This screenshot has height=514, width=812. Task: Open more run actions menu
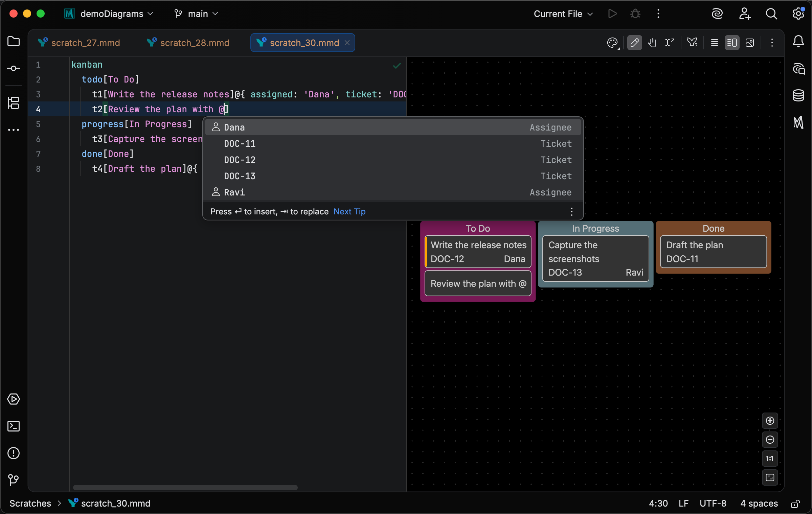click(x=658, y=14)
